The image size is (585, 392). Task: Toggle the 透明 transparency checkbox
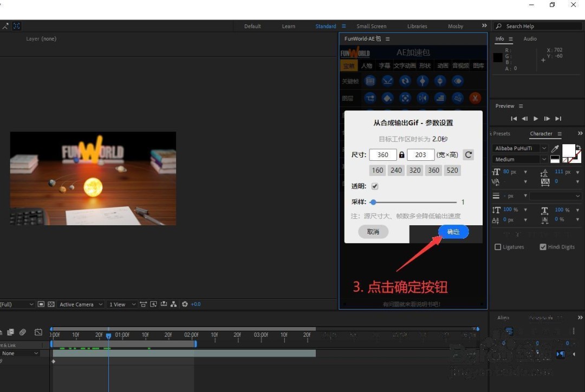[x=375, y=186]
